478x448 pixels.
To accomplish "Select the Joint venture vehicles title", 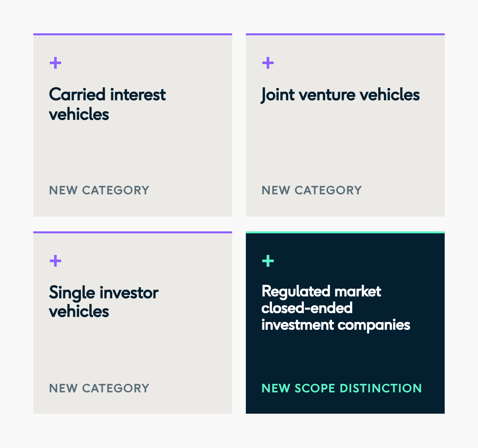I will 340,95.
